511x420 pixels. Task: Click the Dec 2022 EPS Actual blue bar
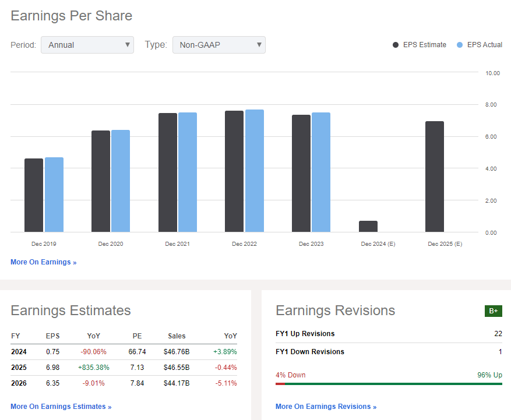coord(255,171)
